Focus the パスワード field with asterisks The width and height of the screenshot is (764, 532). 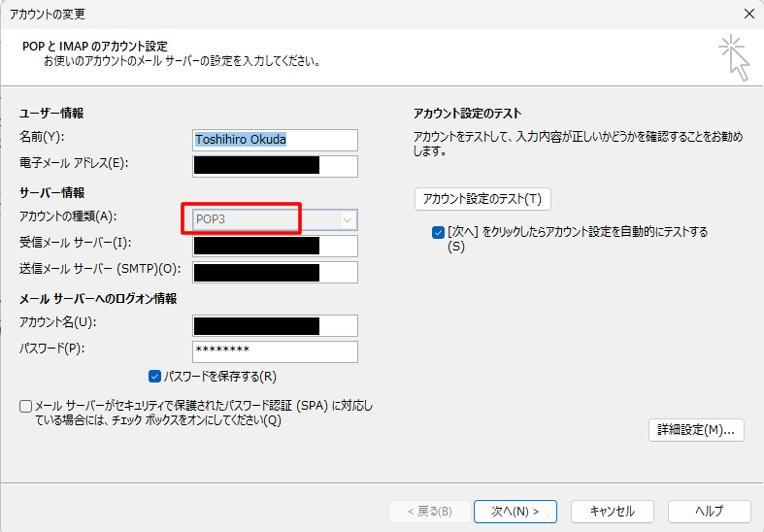coord(276,351)
